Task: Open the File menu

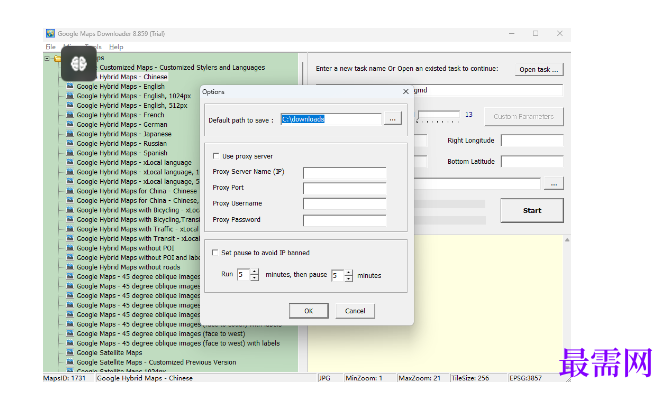Action: pyautogui.click(x=50, y=47)
